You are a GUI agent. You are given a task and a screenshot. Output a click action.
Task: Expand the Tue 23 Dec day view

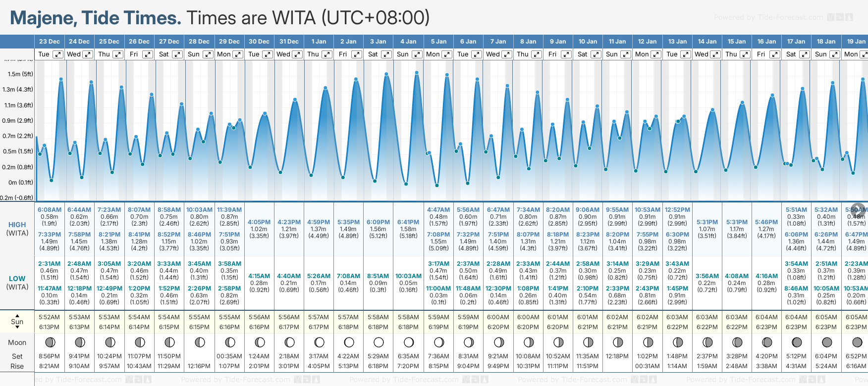click(58, 54)
